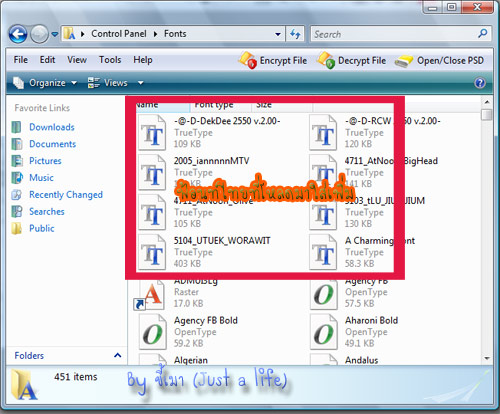Open the Tools menu

point(110,60)
